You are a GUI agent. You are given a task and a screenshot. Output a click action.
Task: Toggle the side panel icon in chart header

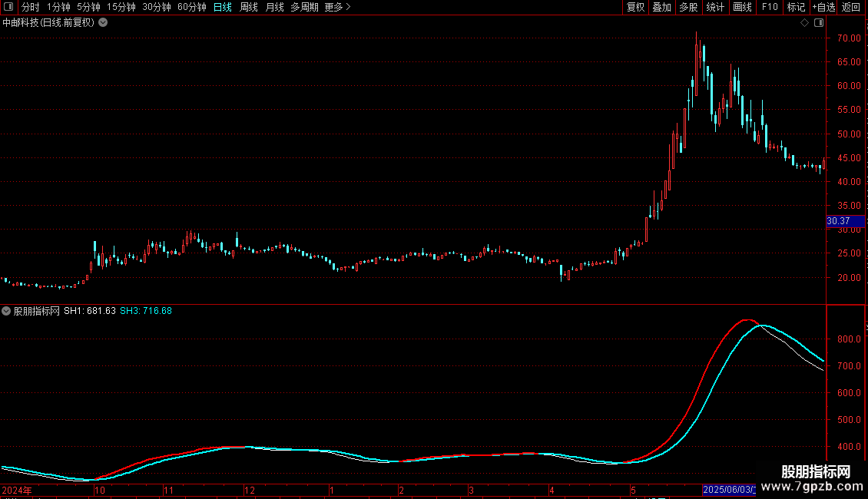[819, 23]
